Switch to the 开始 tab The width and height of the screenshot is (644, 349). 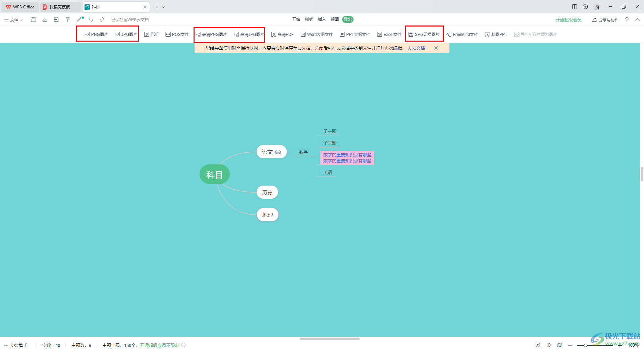[296, 19]
